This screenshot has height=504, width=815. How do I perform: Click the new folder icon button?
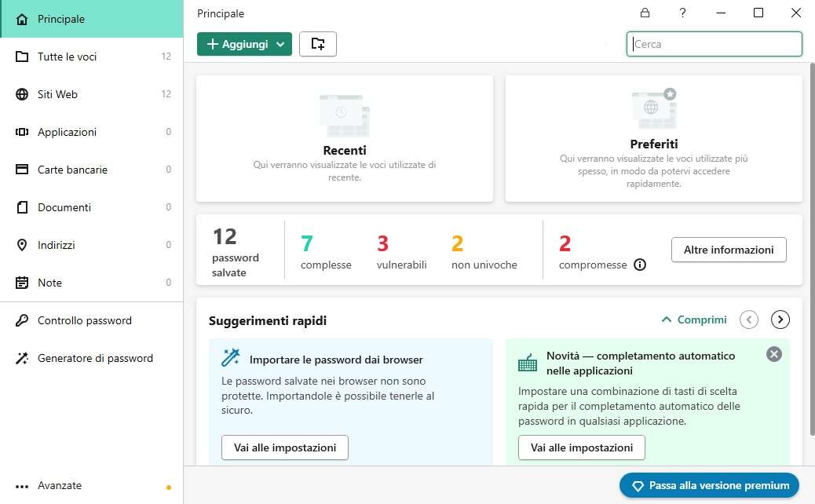pos(318,44)
